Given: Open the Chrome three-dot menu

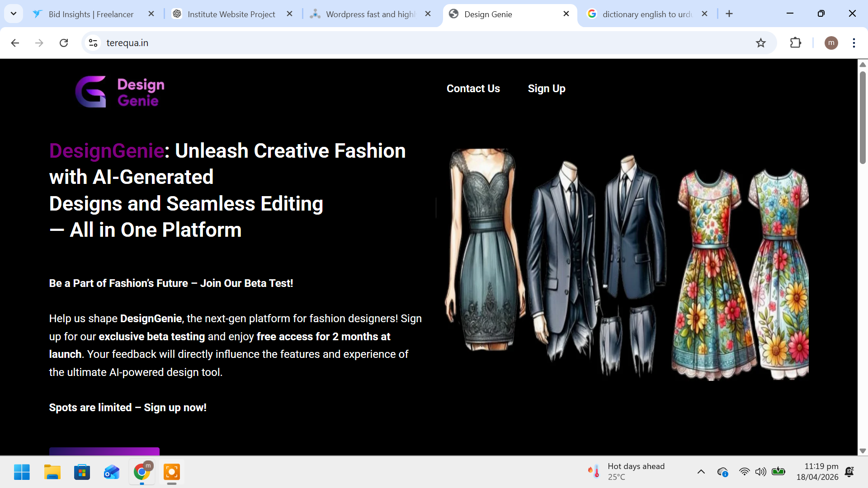Looking at the screenshot, I should click(854, 43).
